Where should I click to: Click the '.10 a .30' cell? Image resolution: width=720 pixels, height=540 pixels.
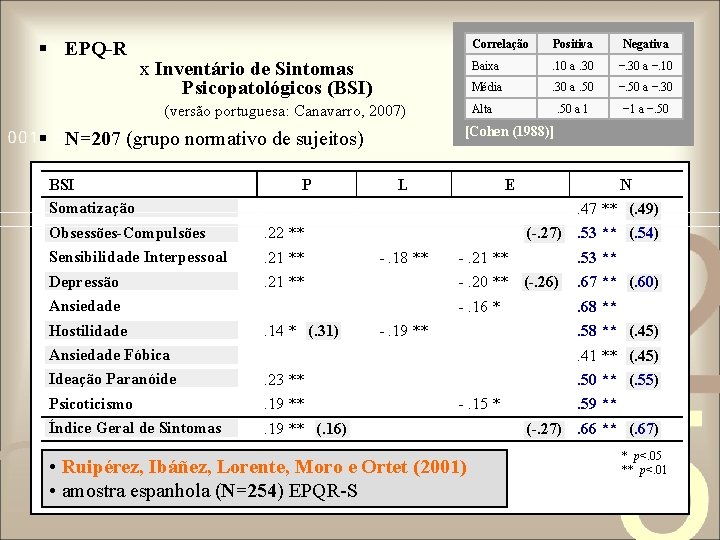pos(573,66)
